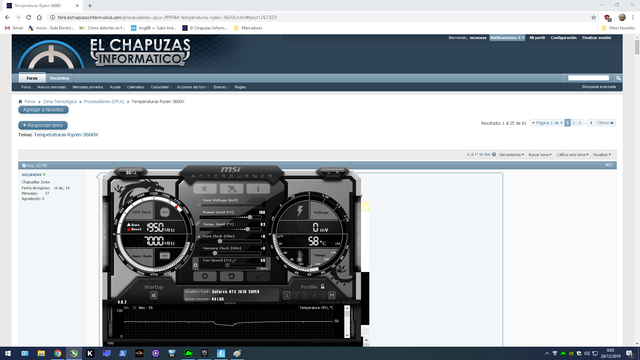Click the lightning bolt voltage icon
Viewport: 640px width, 360px height.
300,211
